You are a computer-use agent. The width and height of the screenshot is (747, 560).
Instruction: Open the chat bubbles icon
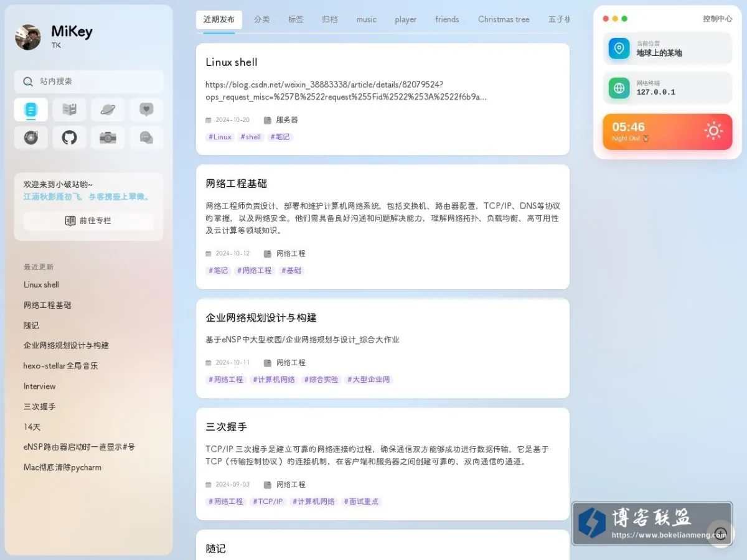point(146,138)
